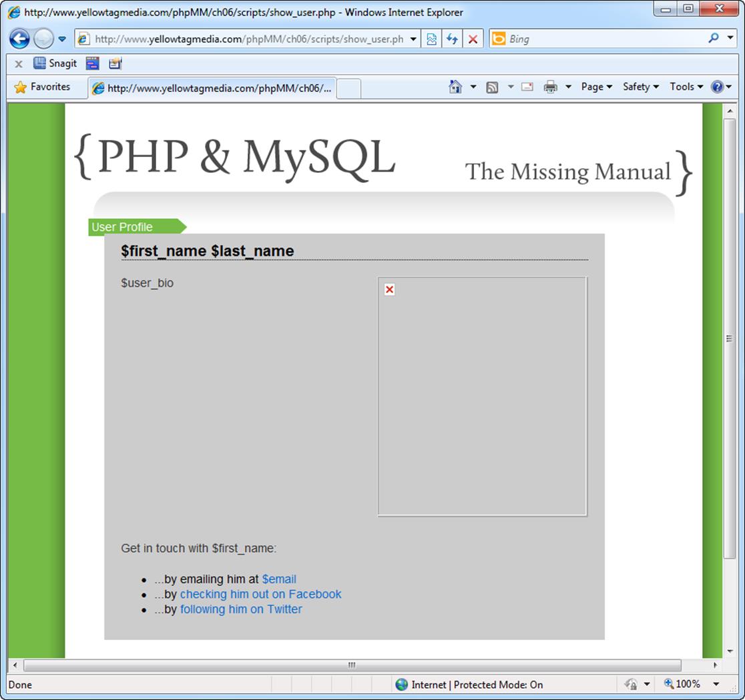Click The Missing Manual subtitle text

tap(568, 172)
